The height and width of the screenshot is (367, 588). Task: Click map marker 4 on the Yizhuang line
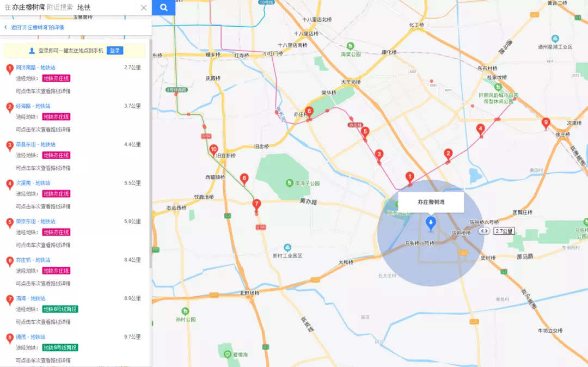tap(480, 129)
